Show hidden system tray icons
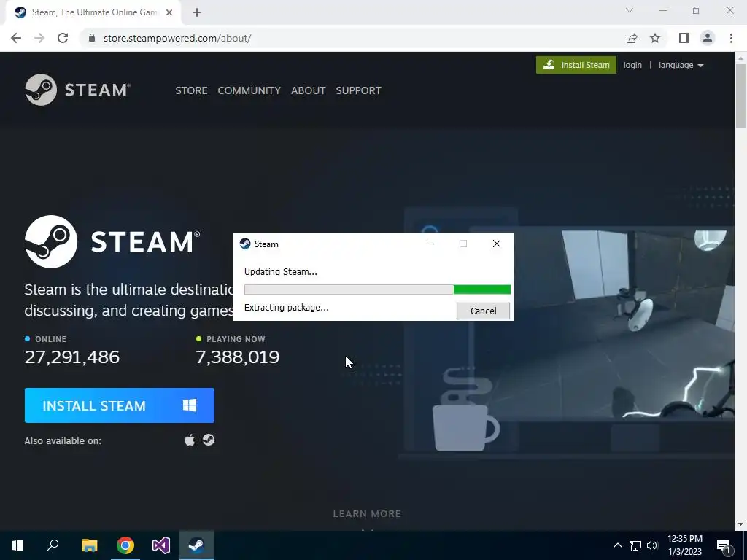 click(617, 545)
